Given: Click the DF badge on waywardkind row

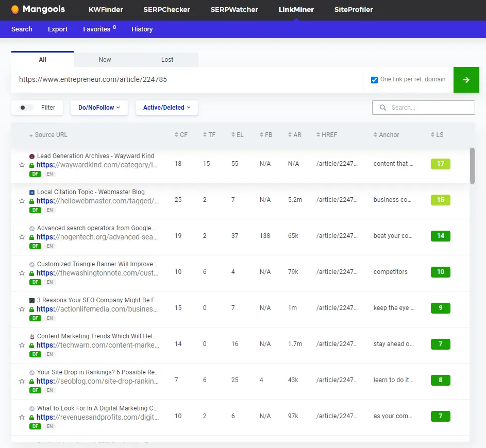Looking at the screenshot, I should pyautogui.click(x=36, y=174).
